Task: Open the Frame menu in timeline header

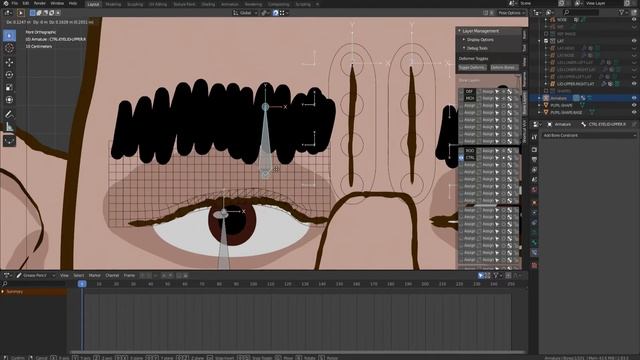Action: [129, 276]
